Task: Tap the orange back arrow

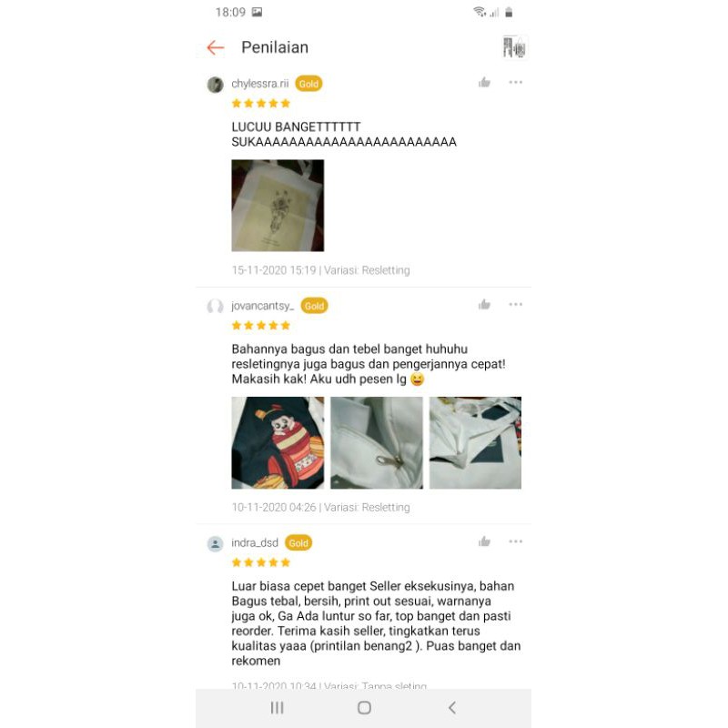Action: click(x=216, y=47)
